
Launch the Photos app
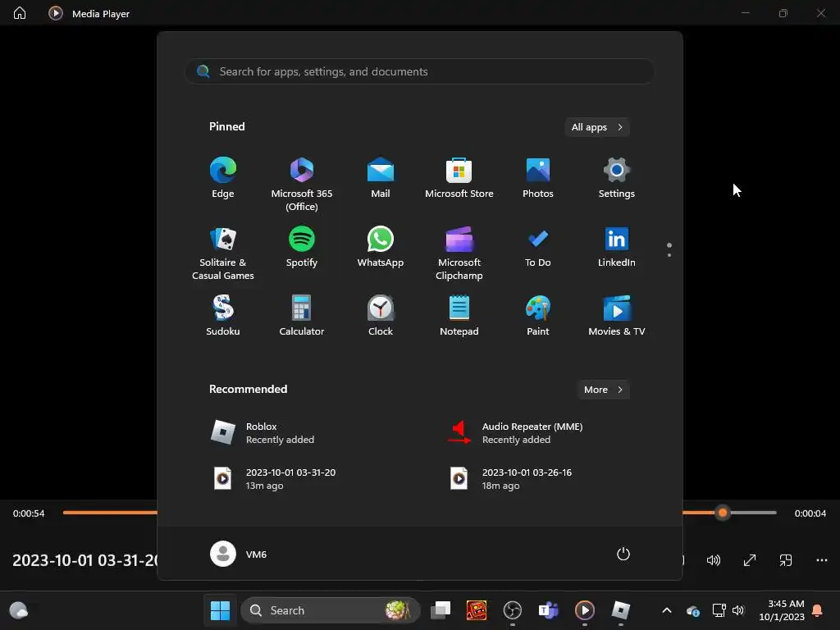538,178
